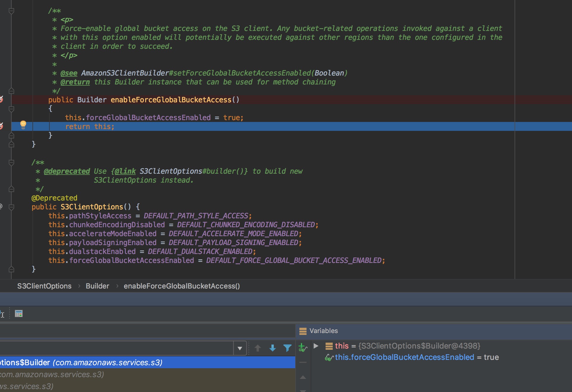This screenshot has height=392, width=572.
Task: Open the intention actions light bulb
Action: (24, 124)
